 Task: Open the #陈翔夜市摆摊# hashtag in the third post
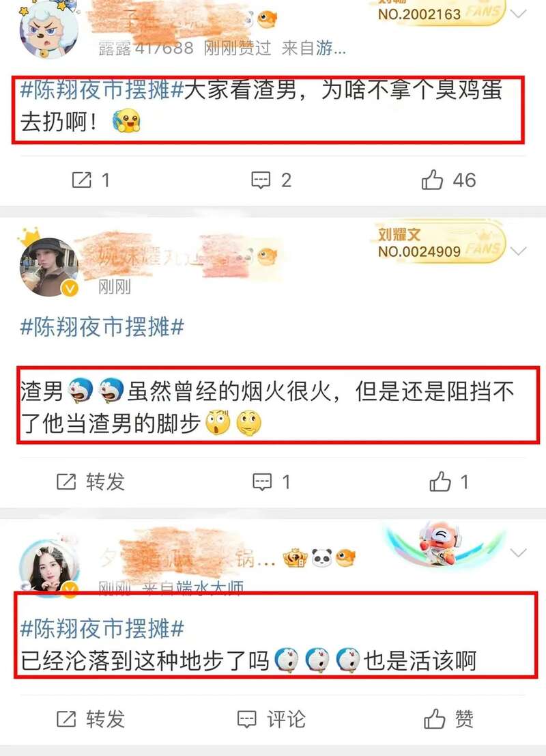[102, 629]
